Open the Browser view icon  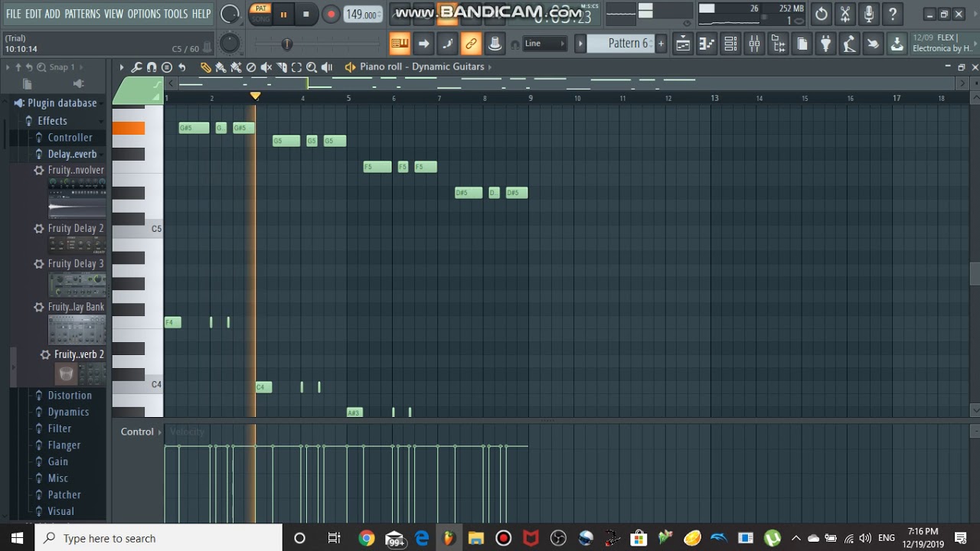pyautogui.click(x=778, y=44)
